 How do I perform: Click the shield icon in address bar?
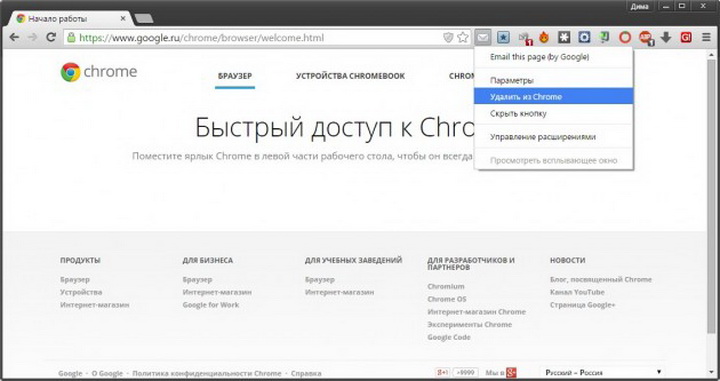pyautogui.click(x=448, y=38)
